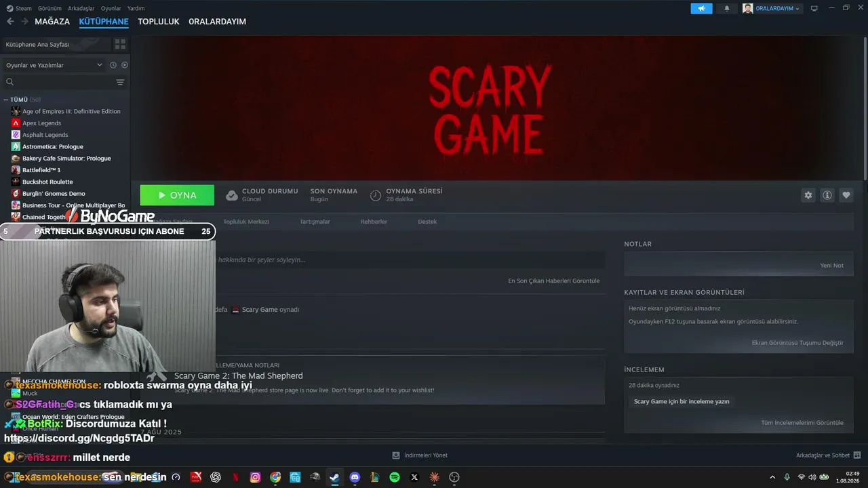
Task: Open the Rehberler game link
Action: (x=374, y=222)
